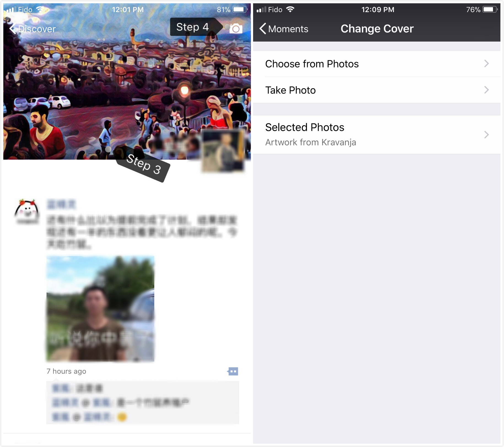Tap the 12:01 PM clock on the Moments screen
The image size is (504, 447).
(x=128, y=10)
